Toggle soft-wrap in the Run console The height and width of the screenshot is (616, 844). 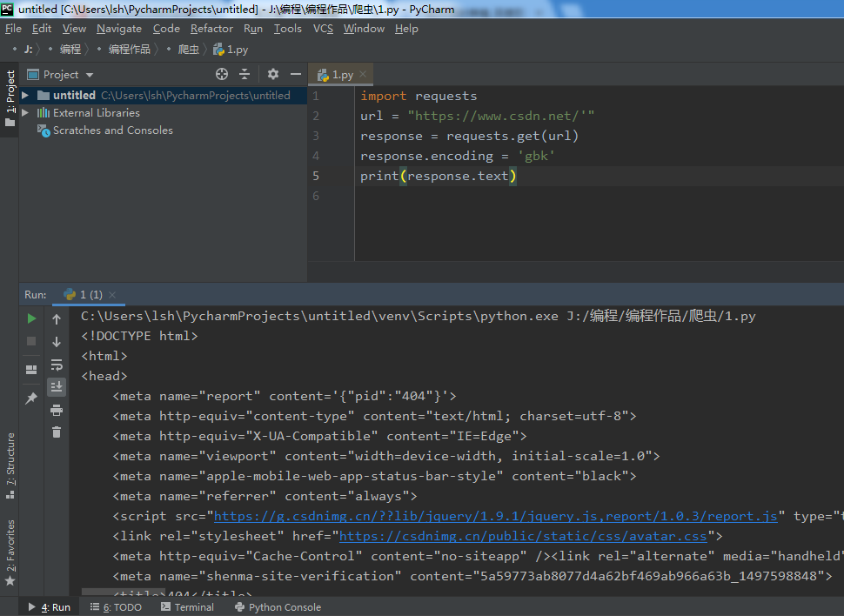pyautogui.click(x=57, y=365)
